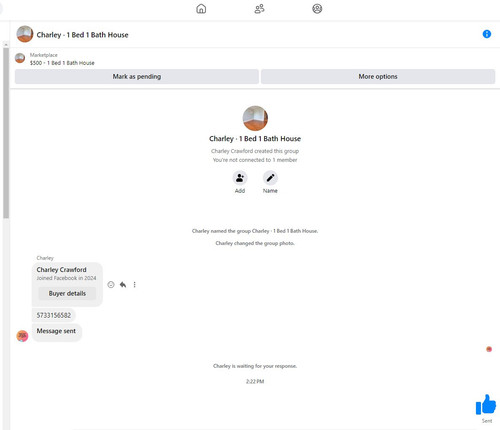Screen dimensions: 500x430
Task: Reply to the Charley Crawford message
Action: point(123,285)
